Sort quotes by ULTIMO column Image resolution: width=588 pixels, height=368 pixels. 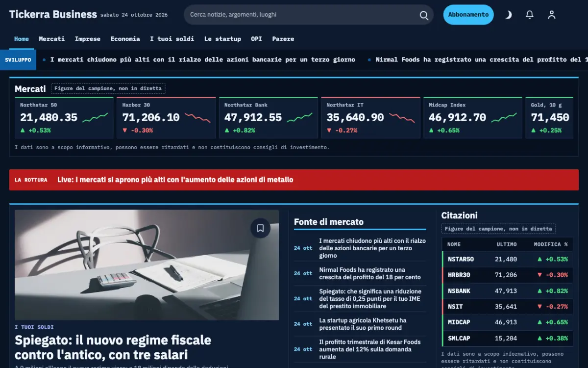507,244
